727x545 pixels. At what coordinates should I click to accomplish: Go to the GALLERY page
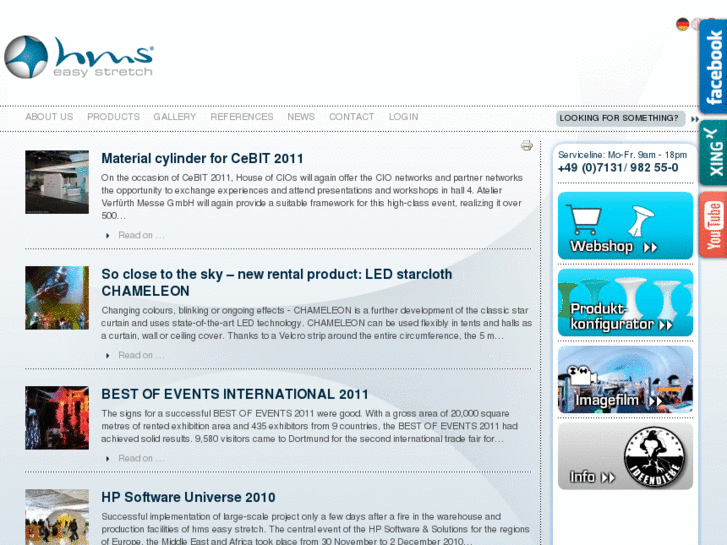click(175, 117)
